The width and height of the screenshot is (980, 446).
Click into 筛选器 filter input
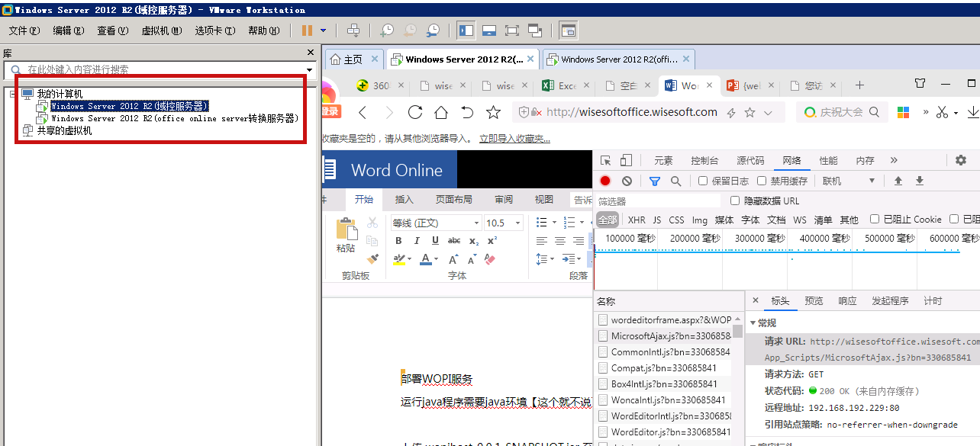point(657,201)
